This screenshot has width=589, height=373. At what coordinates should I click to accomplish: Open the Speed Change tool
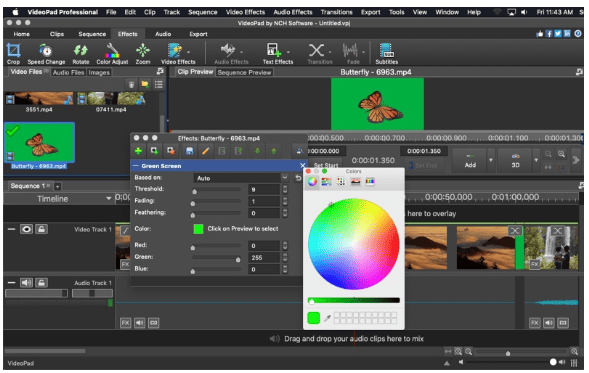[x=46, y=54]
